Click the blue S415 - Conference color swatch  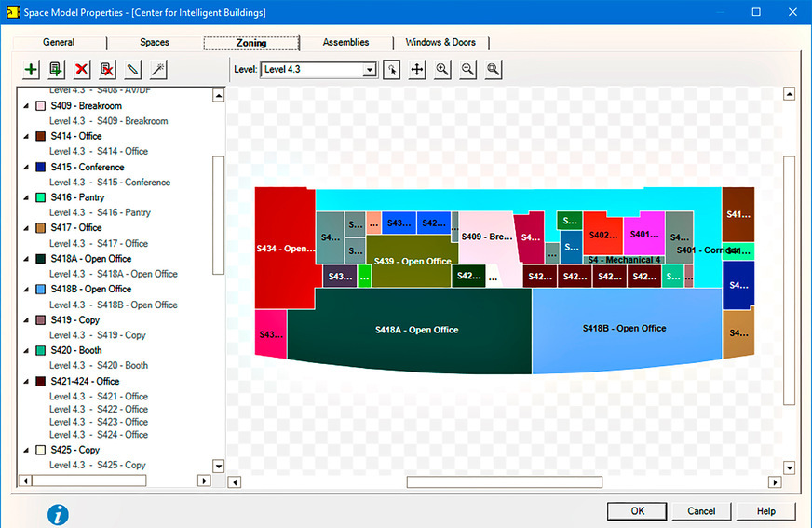[40, 168]
